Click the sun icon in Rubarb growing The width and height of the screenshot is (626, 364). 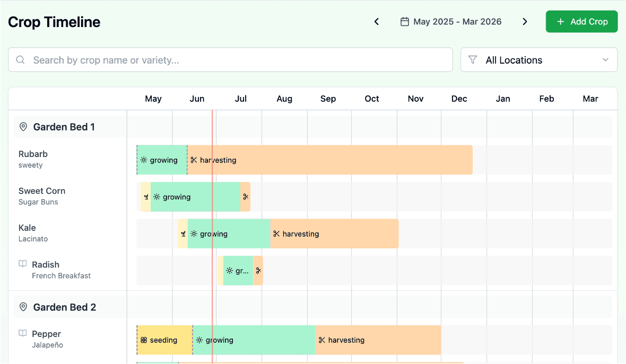click(144, 160)
